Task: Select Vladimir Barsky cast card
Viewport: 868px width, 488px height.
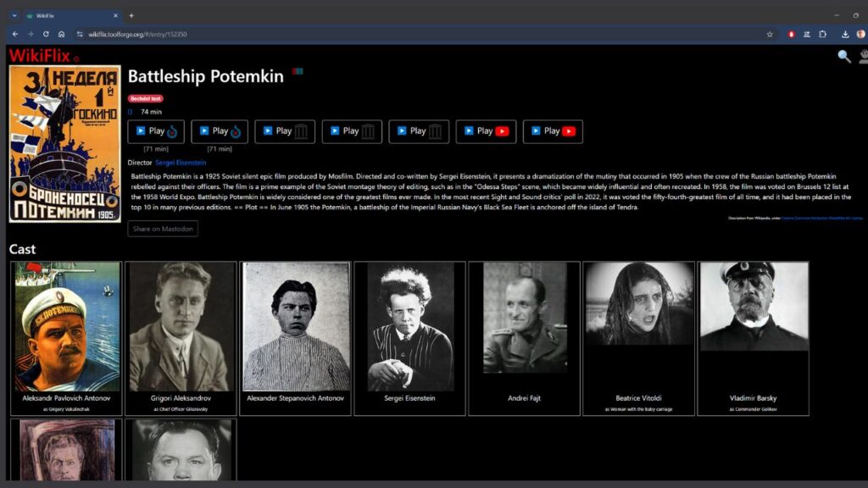Action: [753, 338]
